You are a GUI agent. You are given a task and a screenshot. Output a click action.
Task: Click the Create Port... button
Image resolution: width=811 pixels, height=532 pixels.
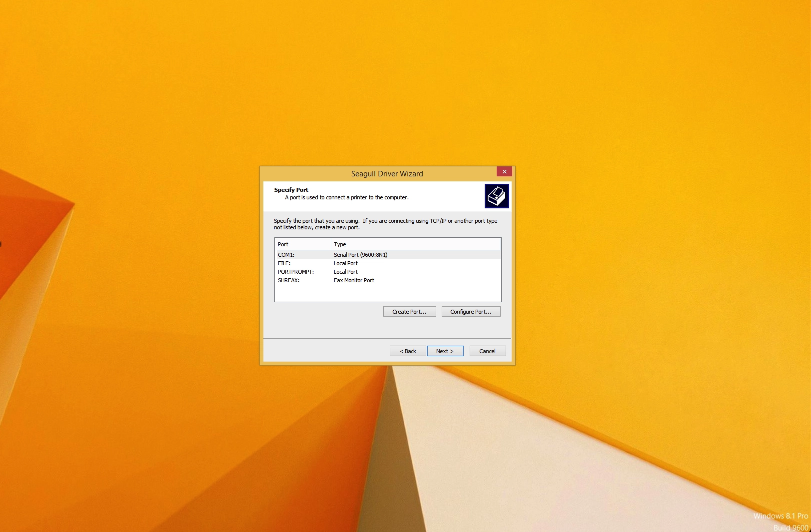409,312
